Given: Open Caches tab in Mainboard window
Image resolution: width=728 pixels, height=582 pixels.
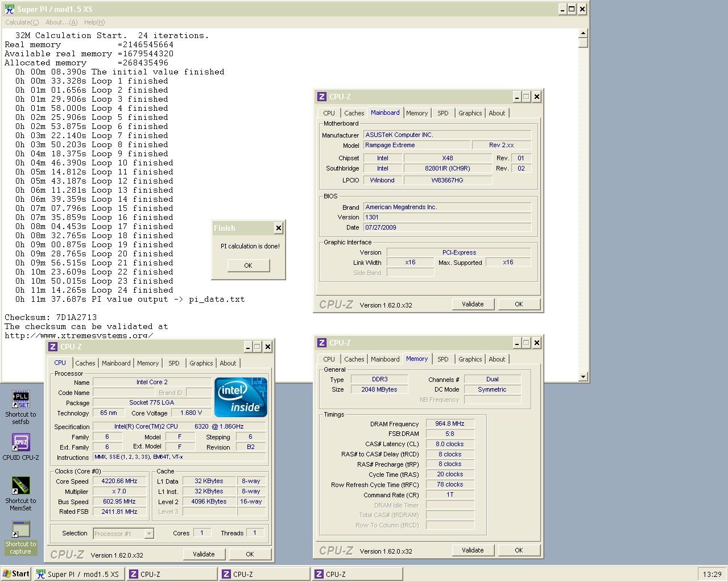Looking at the screenshot, I should pyautogui.click(x=354, y=113).
